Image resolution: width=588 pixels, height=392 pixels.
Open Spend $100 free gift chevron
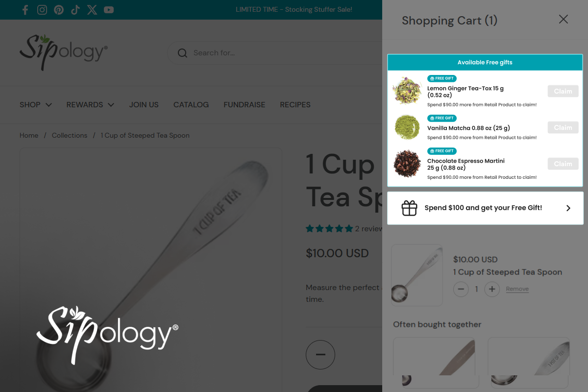(x=568, y=208)
